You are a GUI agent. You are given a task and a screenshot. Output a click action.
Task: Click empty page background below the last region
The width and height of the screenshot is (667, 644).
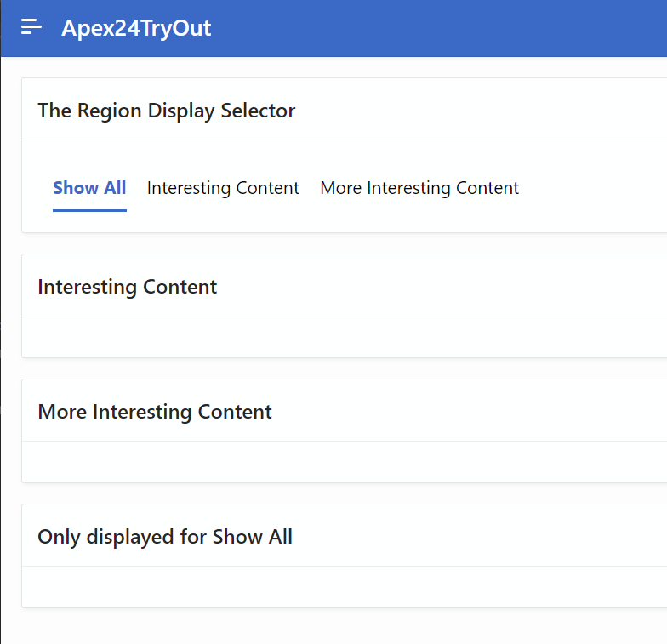tap(340, 626)
